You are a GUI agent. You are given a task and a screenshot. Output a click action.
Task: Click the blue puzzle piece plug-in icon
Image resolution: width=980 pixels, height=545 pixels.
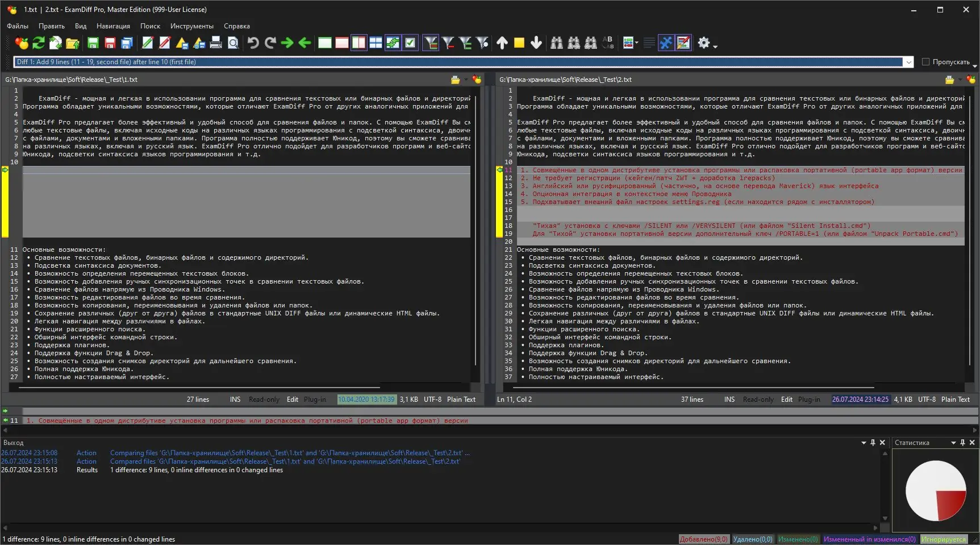click(x=666, y=43)
